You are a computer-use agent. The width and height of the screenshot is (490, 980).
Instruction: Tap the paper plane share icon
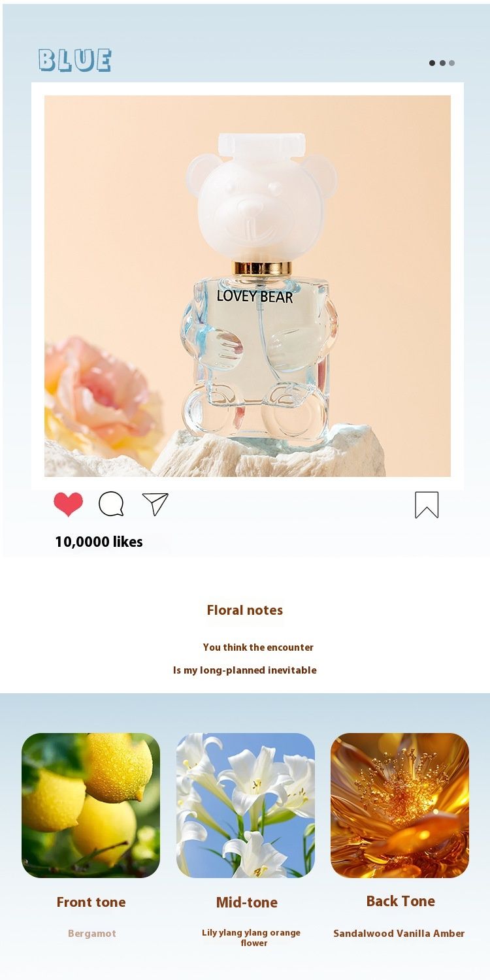(x=155, y=504)
